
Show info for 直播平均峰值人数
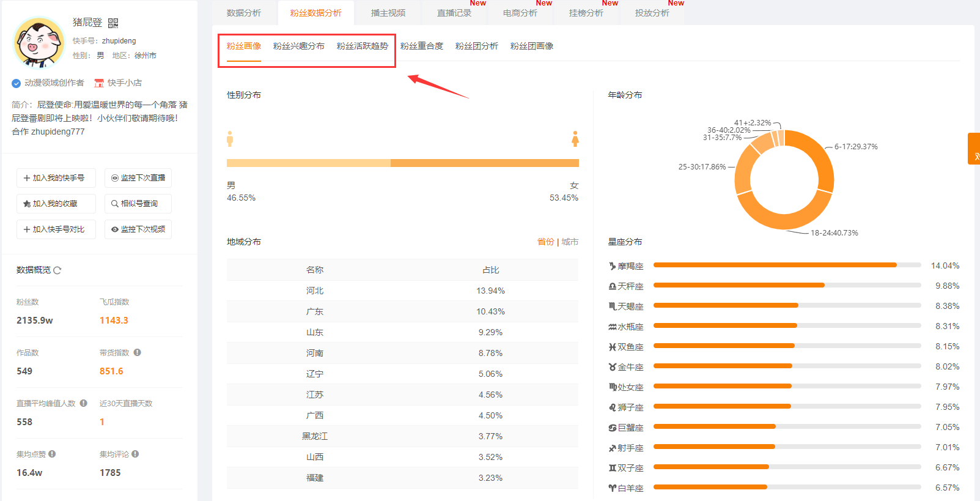(x=84, y=403)
